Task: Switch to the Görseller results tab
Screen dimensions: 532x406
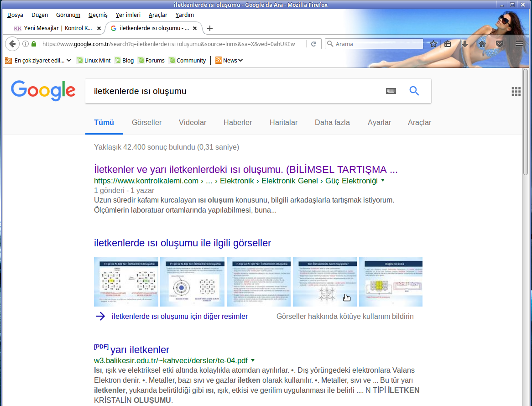Action: [x=146, y=122]
